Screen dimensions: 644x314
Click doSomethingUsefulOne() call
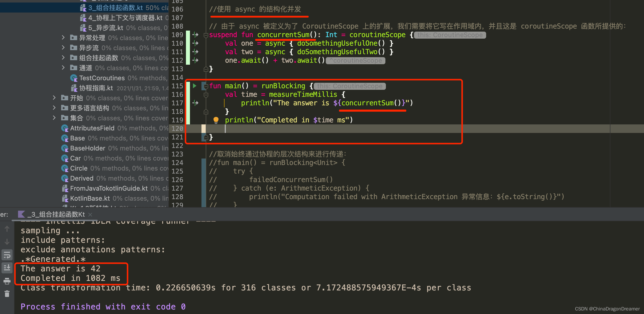click(341, 43)
